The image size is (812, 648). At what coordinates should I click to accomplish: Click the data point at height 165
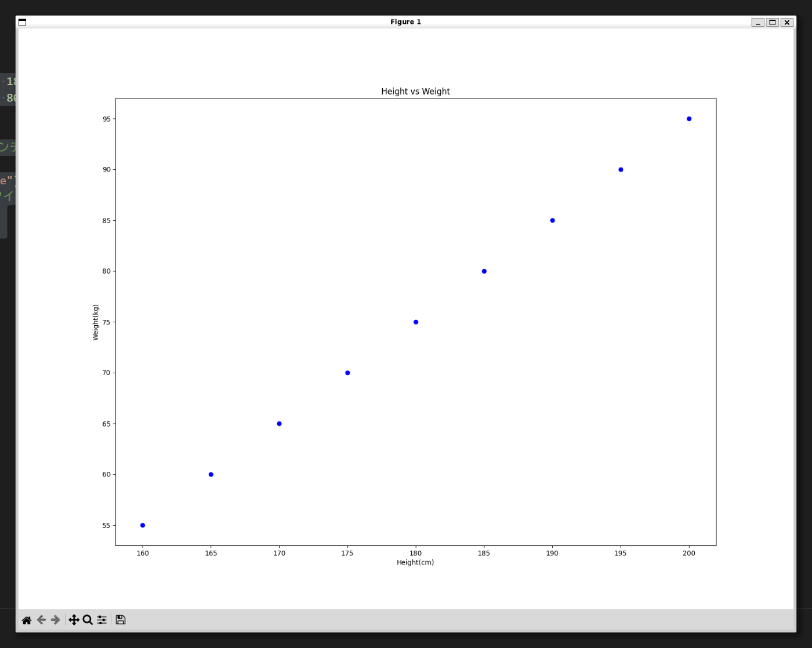[x=211, y=475]
